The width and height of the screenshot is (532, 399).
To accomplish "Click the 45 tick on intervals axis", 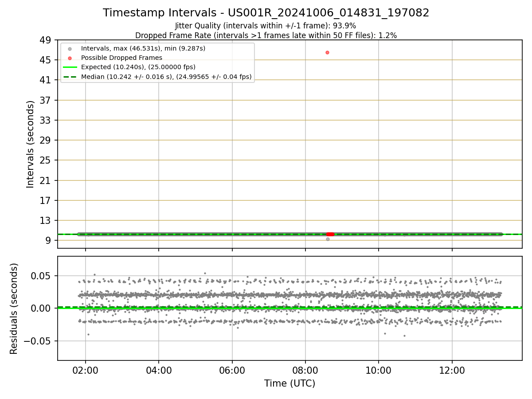I will click(x=46, y=60).
